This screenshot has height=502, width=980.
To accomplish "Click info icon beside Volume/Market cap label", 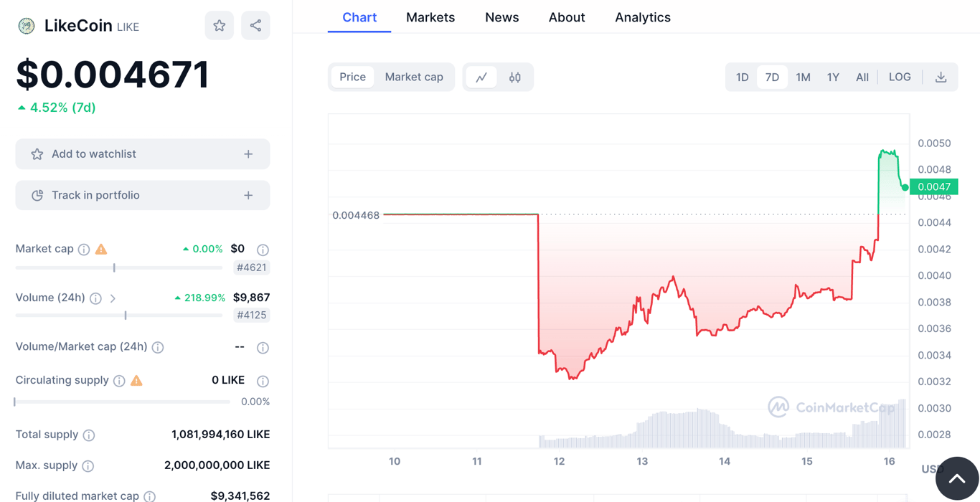I will pos(158,347).
